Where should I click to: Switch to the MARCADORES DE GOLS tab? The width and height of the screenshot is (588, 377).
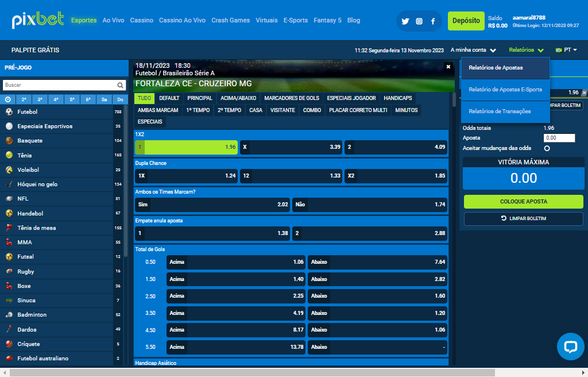tap(292, 98)
